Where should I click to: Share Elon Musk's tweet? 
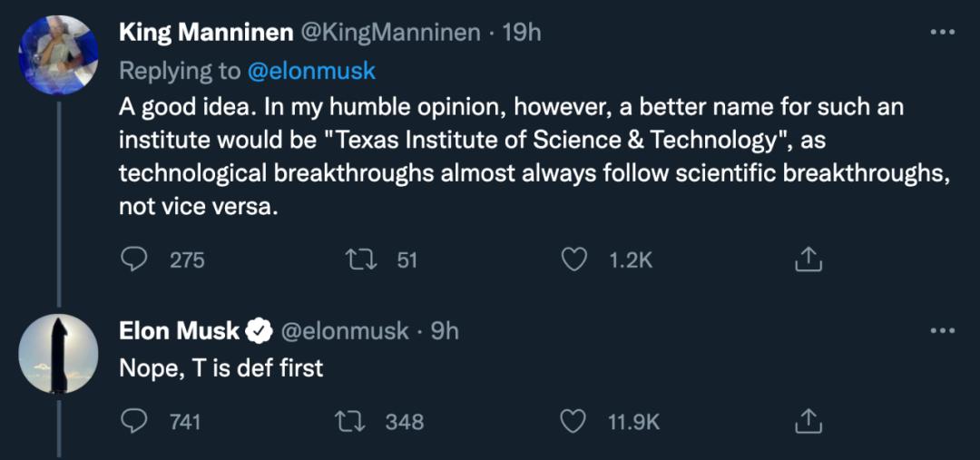808,421
